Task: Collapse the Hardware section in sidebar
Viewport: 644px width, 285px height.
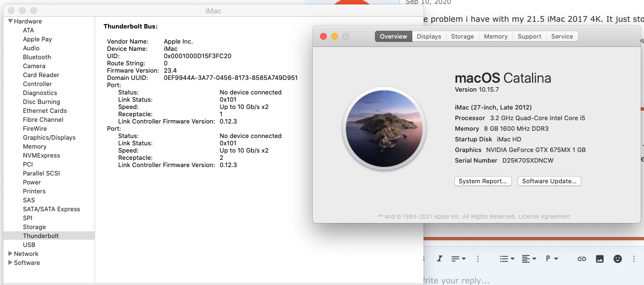Action: coord(10,21)
